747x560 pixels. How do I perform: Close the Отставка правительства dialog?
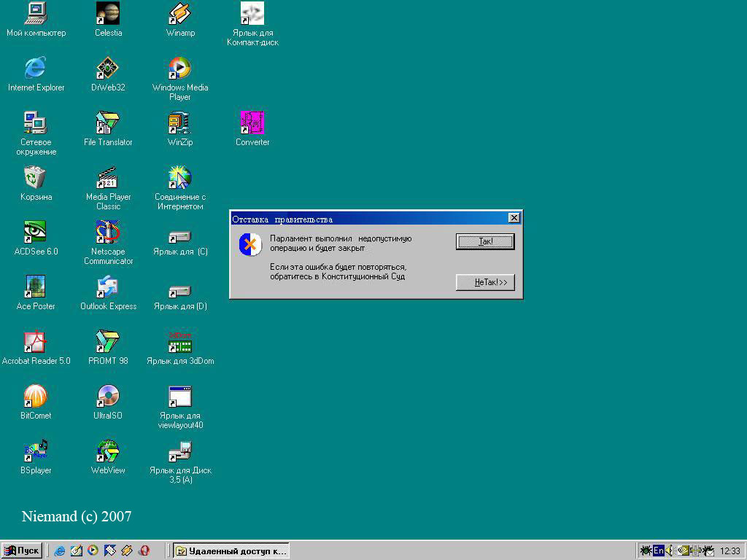pyautogui.click(x=514, y=218)
